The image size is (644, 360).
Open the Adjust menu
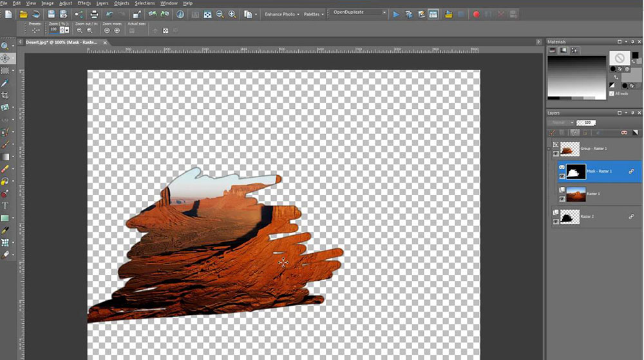[66, 3]
